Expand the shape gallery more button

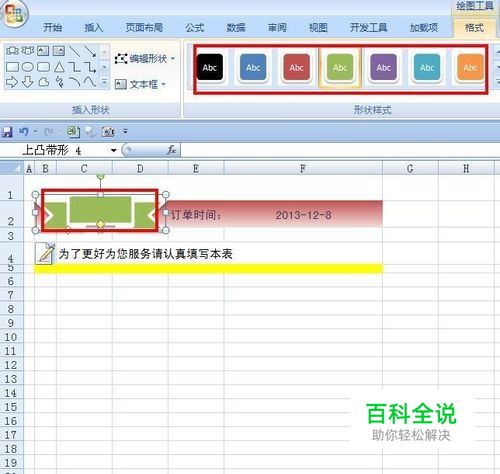click(x=104, y=82)
